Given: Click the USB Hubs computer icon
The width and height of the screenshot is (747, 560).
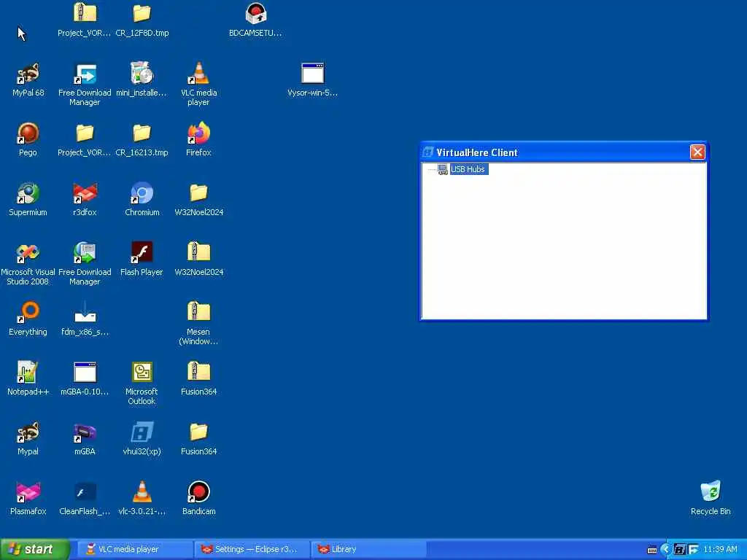Looking at the screenshot, I should (x=443, y=169).
